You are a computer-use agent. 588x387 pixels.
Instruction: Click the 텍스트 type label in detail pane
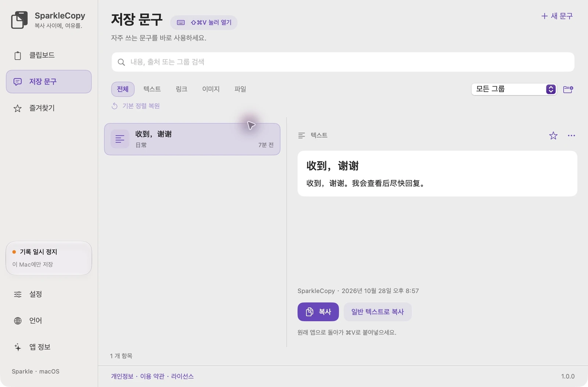[x=319, y=135]
